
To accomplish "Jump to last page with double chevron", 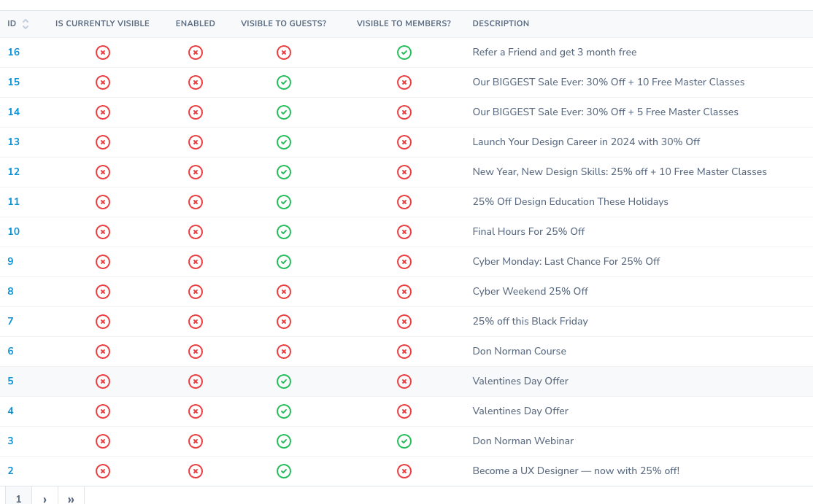I will coord(71,499).
